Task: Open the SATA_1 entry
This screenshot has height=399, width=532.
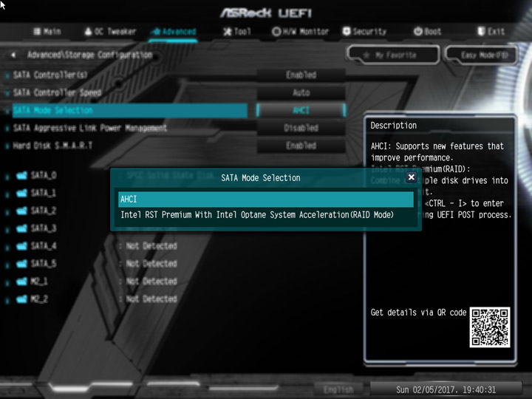Action: point(44,193)
